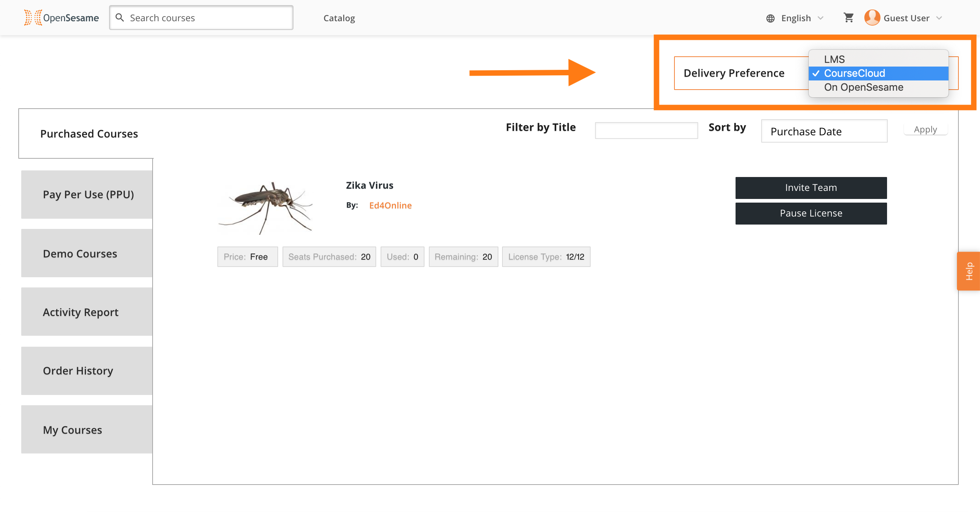Select LMS delivery preference

878,59
